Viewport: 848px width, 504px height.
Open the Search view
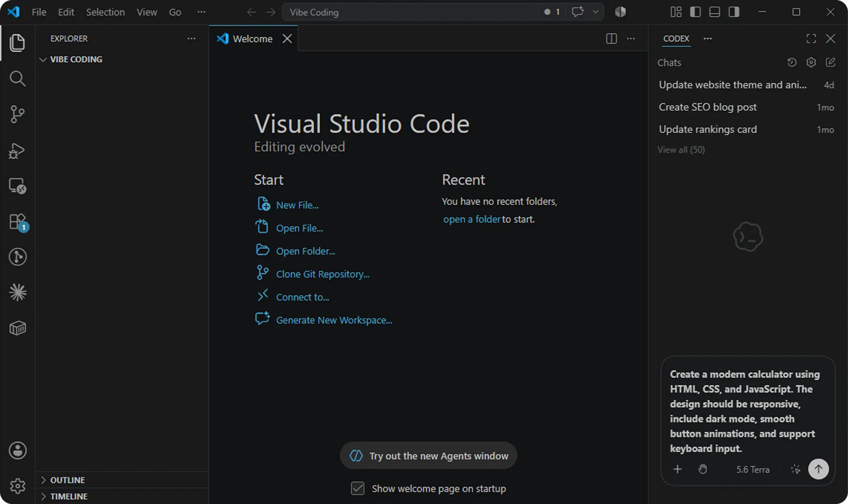pyautogui.click(x=17, y=79)
